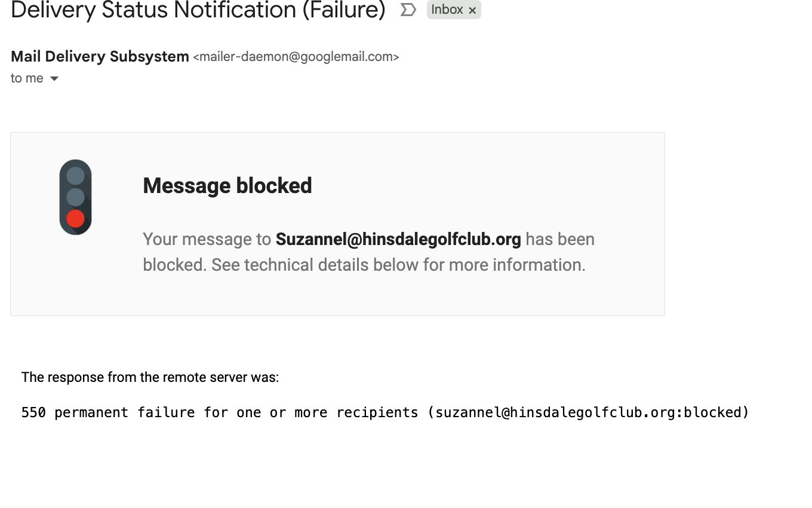Click the 'Delivery Status Notification' subject title
The width and height of the screenshot is (812, 508).
pos(153,10)
